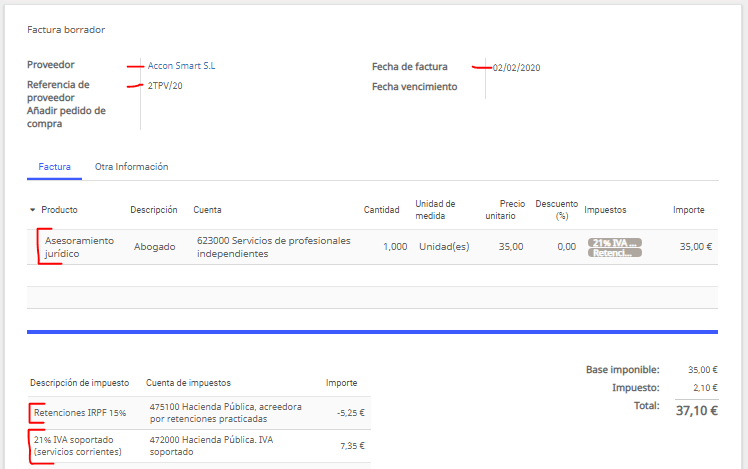This screenshot has width=748, height=469.
Task: Sort by the Descripción column header
Action: [154, 210]
